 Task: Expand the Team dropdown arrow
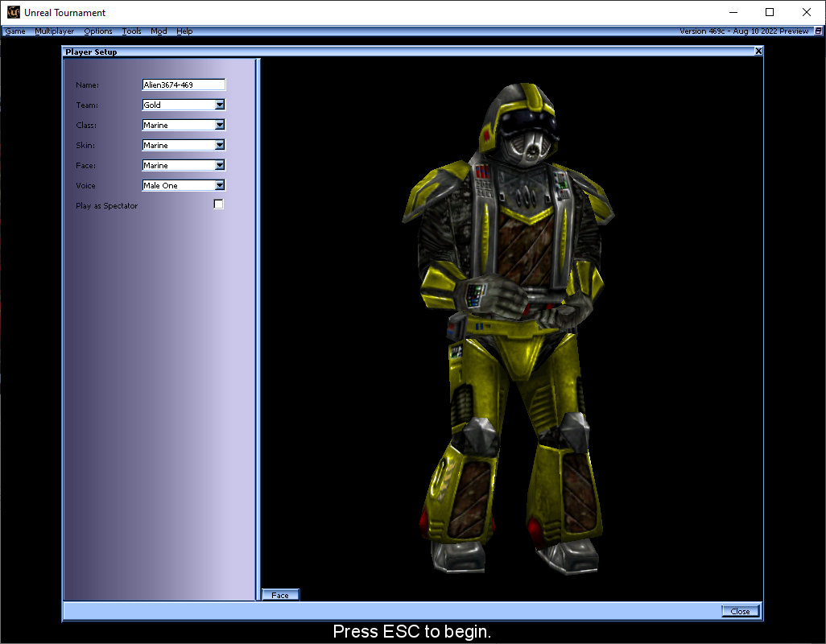pos(220,105)
